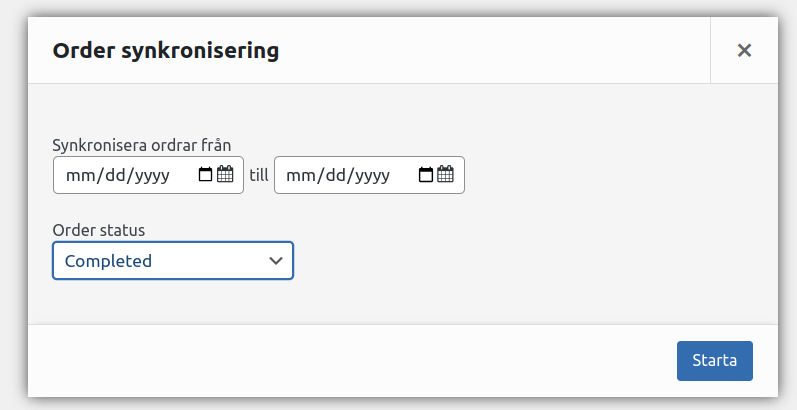Click chevron arrow of Completed dropdown
Screen dimensions: 797x410
tap(276, 261)
